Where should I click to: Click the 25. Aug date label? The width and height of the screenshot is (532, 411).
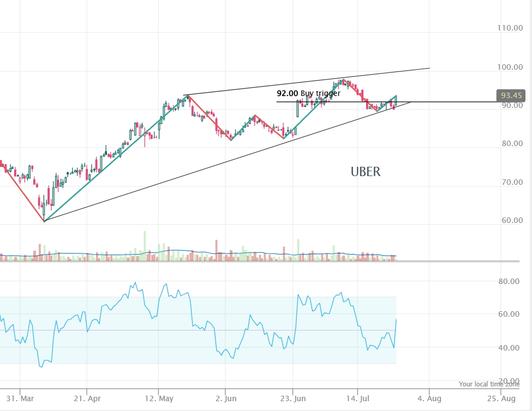coord(501,398)
